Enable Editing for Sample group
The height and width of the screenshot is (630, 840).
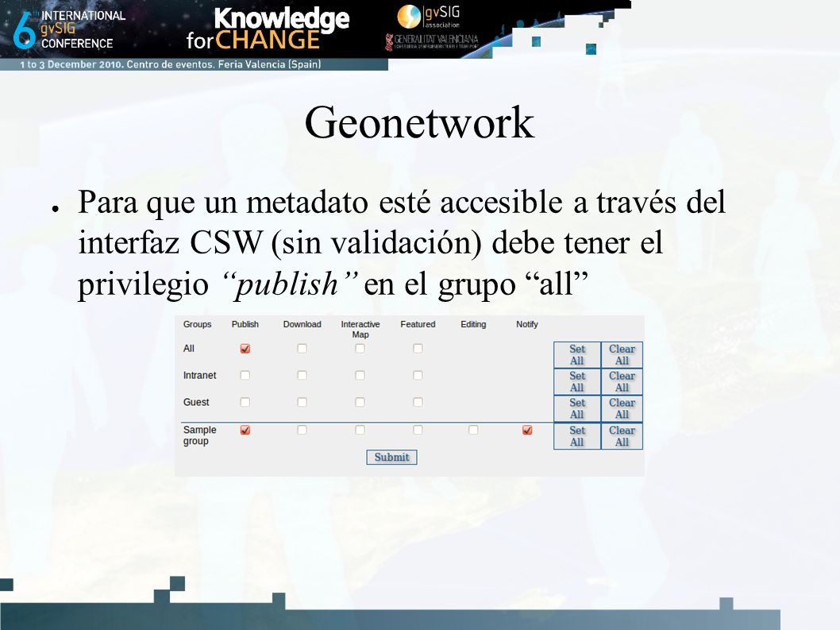coord(473,430)
